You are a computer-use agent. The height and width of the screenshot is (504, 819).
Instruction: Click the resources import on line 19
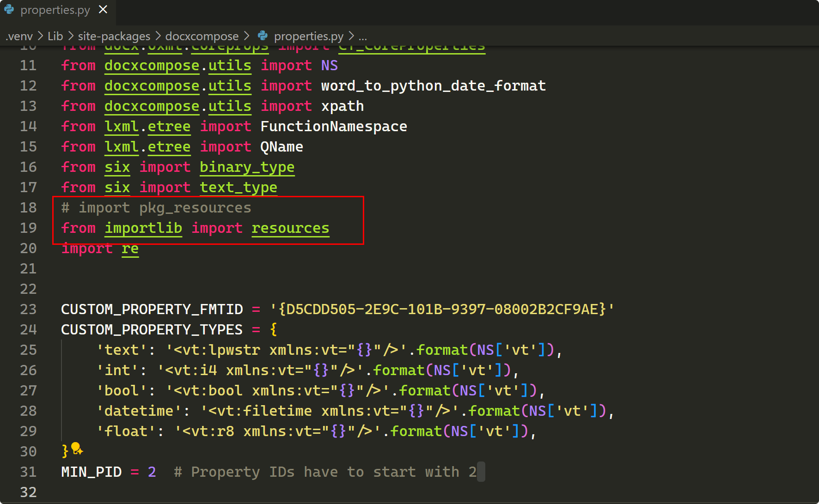pos(290,228)
